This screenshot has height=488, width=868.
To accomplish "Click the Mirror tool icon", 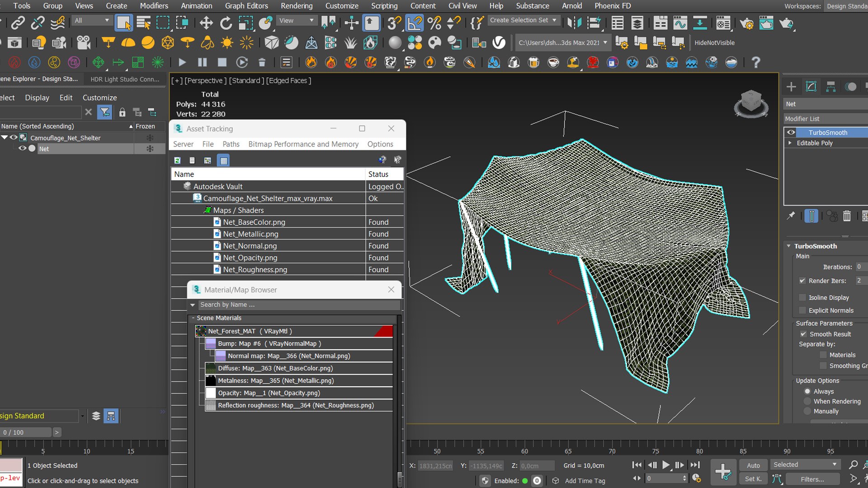I will point(574,23).
